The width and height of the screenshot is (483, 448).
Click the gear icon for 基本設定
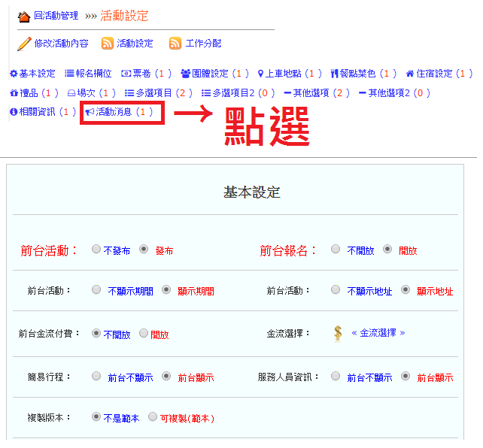pyautogui.click(x=14, y=74)
